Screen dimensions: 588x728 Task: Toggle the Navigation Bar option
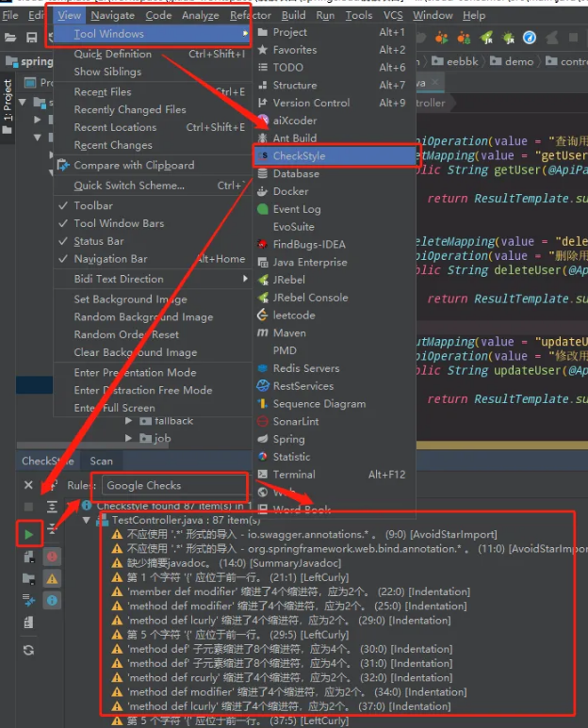[152, 259]
